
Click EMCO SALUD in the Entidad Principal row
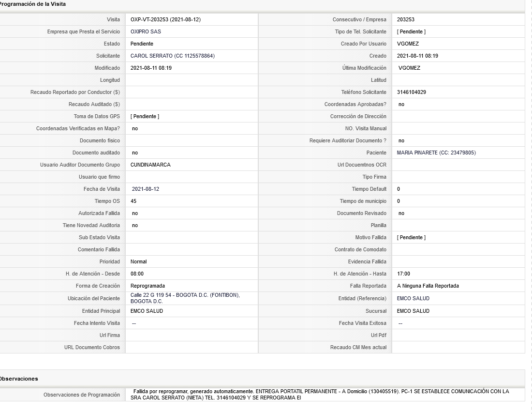pos(147,311)
